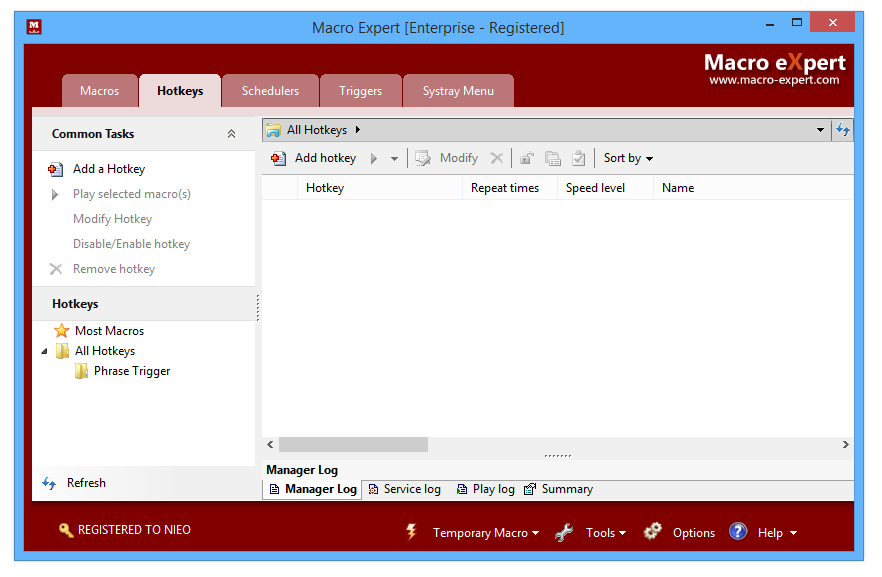The height and width of the screenshot is (577, 882).
Task: Click the play macro arrow in toolbar
Action: point(374,159)
